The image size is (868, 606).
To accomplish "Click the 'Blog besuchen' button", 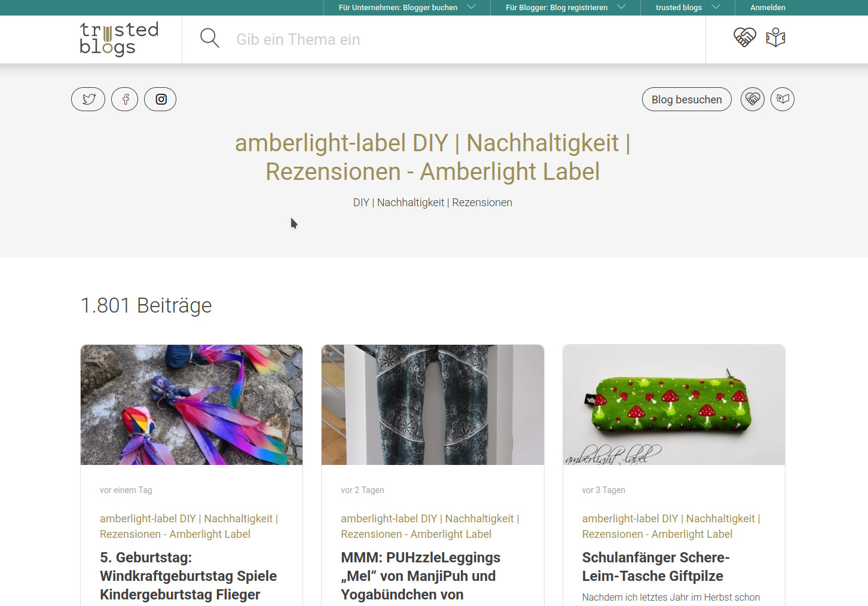I will pos(687,99).
